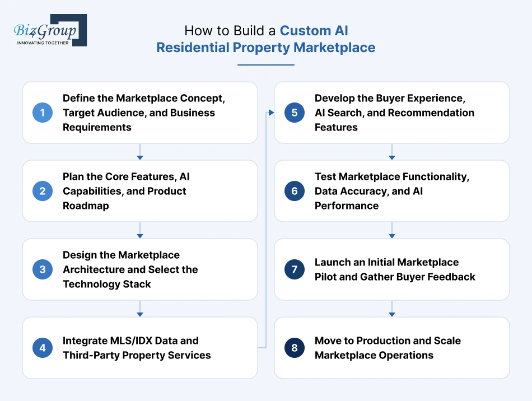Click 'Develop the Buyer Experience' step text
This screenshot has height=401, width=532.
(395, 113)
